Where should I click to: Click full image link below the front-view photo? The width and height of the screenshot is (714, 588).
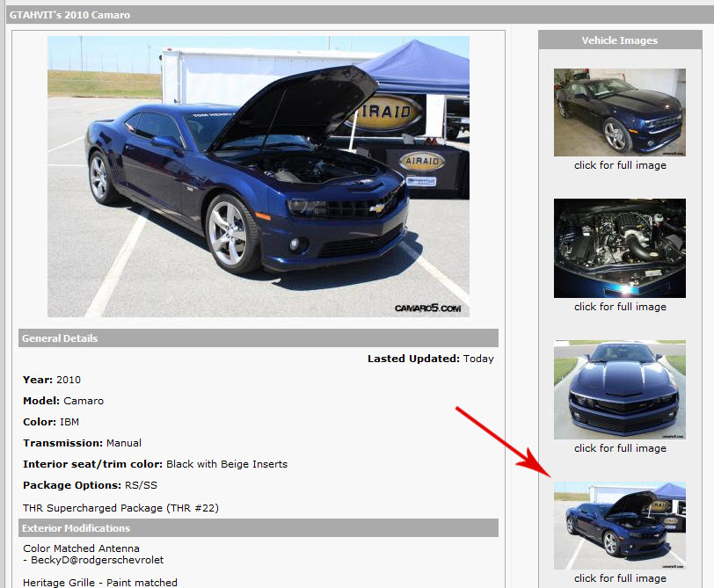[619, 447]
